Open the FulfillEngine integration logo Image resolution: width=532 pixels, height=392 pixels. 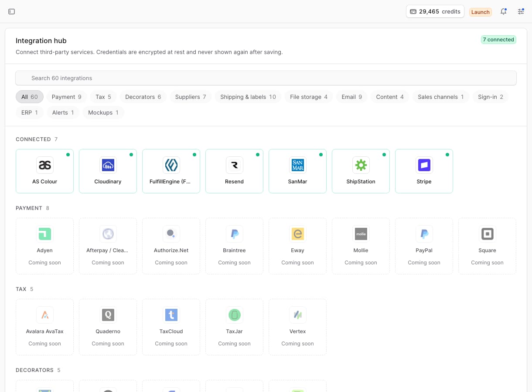[171, 165]
